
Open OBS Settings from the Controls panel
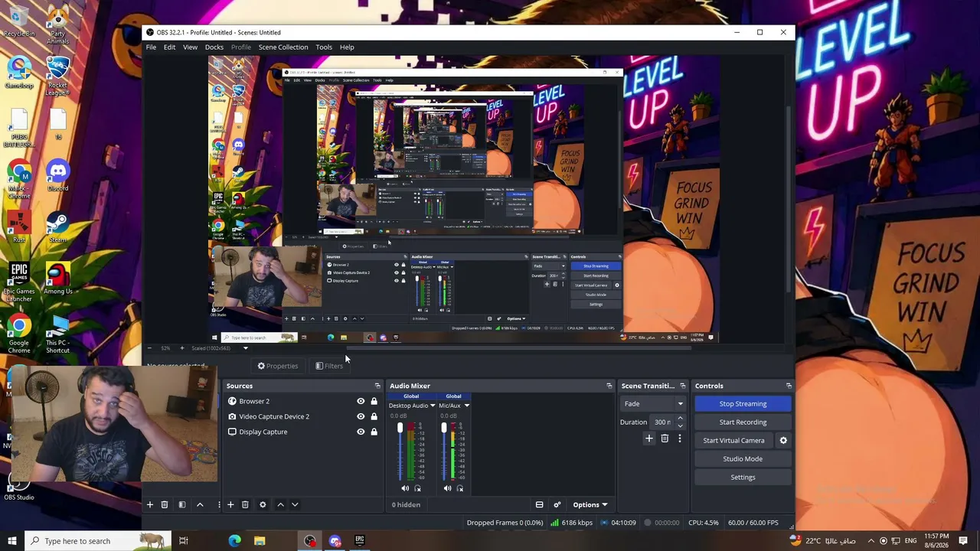[743, 477]
